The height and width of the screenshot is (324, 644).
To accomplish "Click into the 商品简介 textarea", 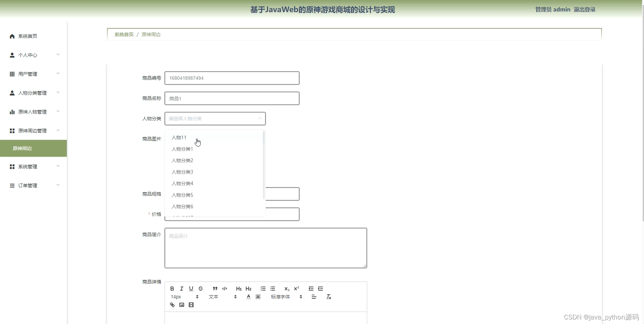I will (x=266, y=248).
